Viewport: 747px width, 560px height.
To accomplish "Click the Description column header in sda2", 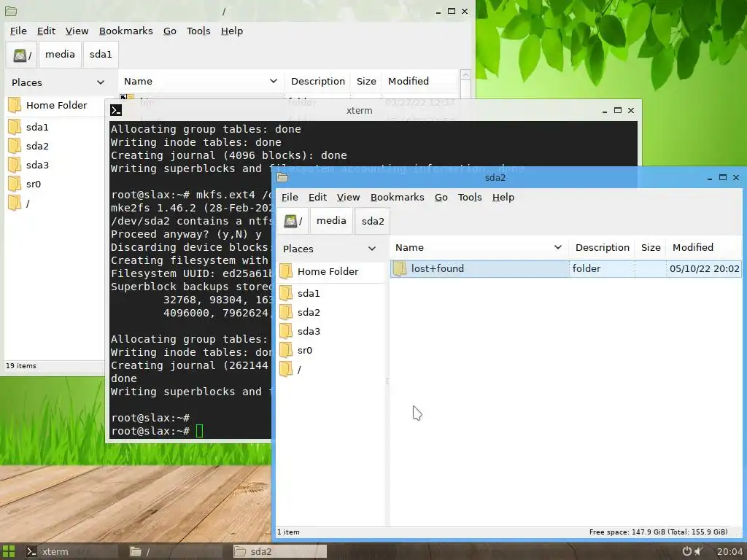I will click(x=602, y=248).
